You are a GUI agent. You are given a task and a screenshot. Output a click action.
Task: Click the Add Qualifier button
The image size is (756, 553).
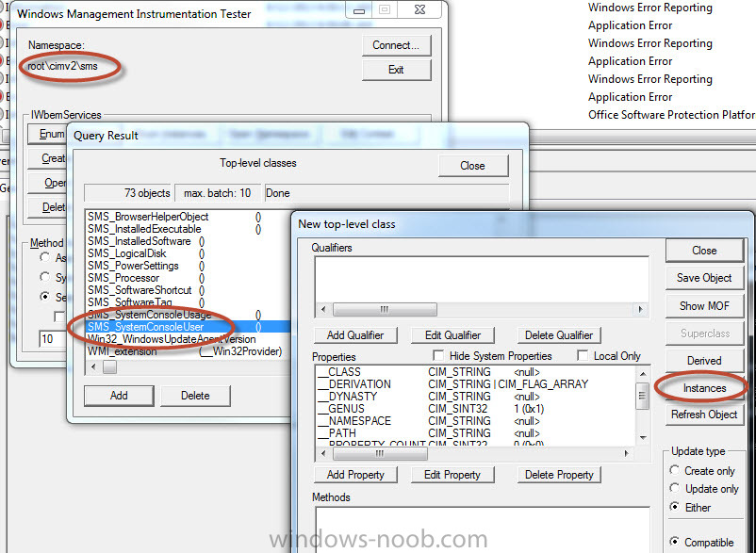355,335
